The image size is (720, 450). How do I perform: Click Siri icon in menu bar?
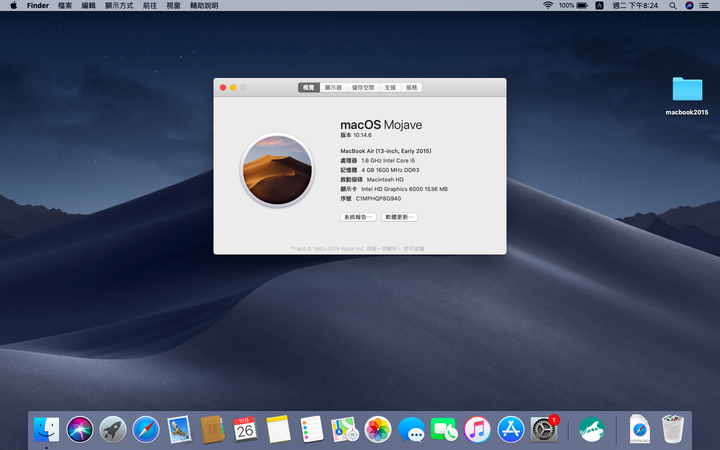689,6
